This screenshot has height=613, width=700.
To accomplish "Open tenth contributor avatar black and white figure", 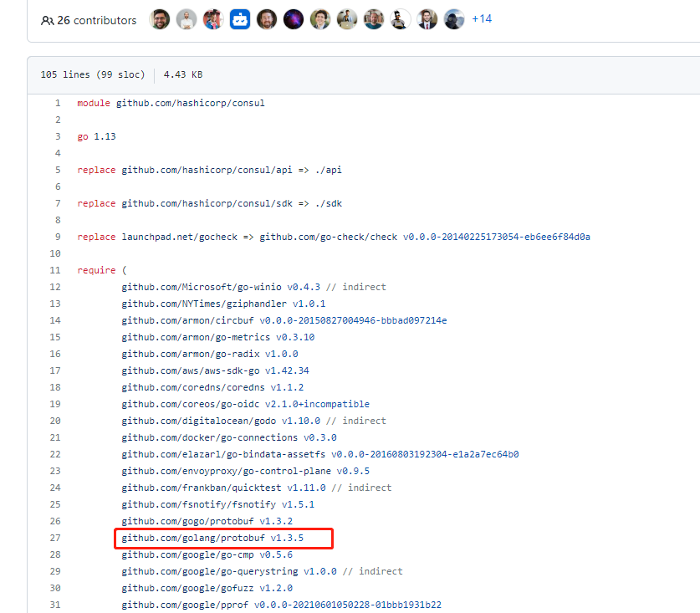I will click(x=401, y=19).
